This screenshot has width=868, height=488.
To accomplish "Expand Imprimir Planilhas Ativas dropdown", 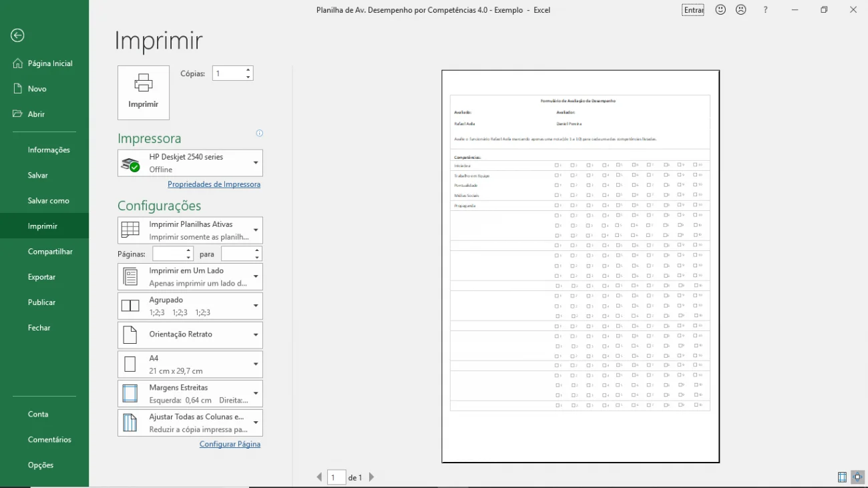I will [x=190, y=230].
